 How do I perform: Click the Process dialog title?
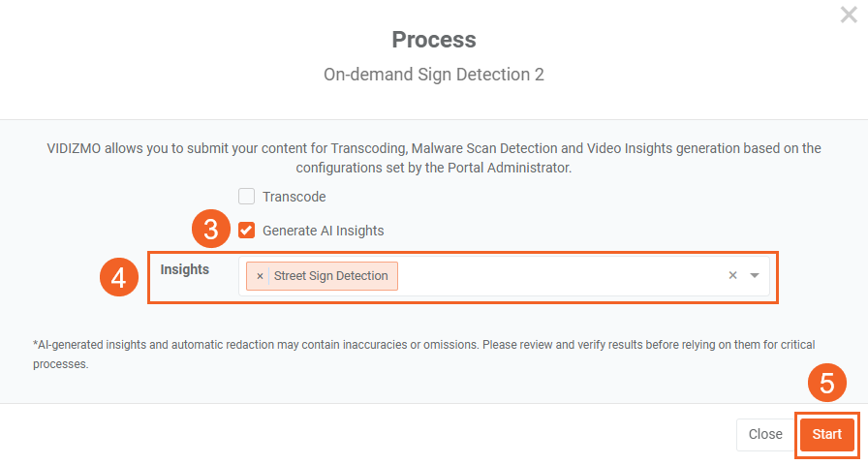tap(434, 40)
